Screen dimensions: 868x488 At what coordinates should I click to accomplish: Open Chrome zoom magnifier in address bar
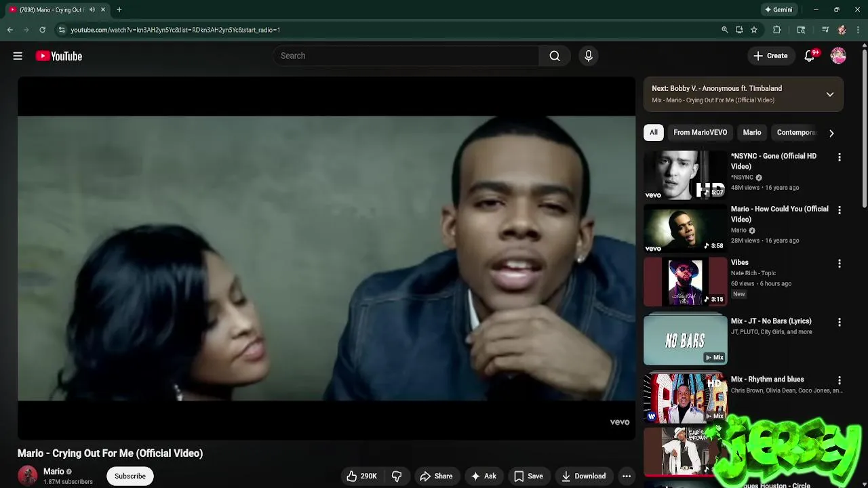(x=725, y=30)
